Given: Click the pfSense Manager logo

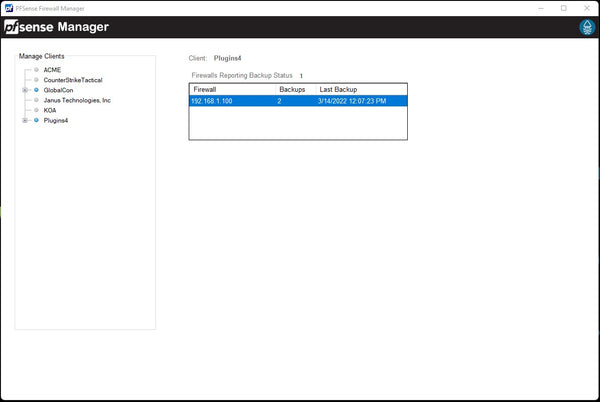Looking at the screenshot, I should pos(57,27).
